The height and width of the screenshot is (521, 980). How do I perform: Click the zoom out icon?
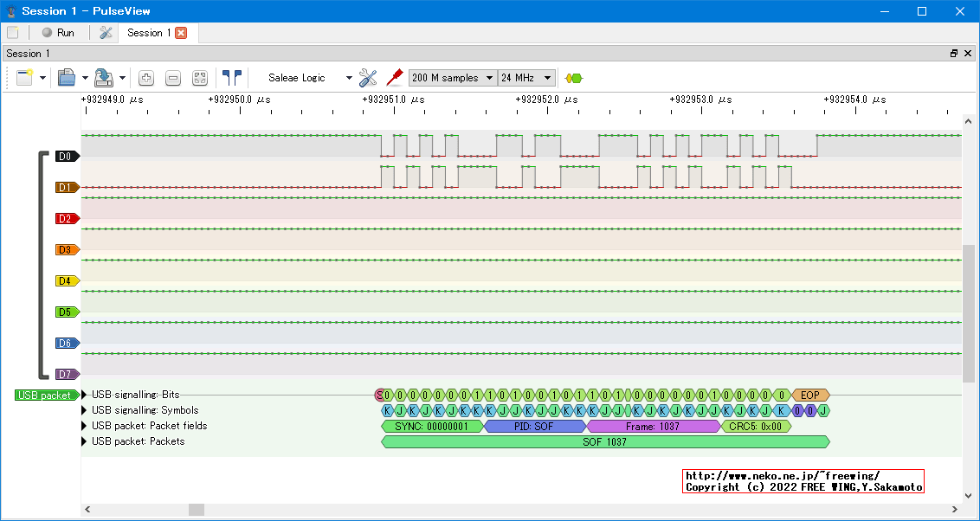(173, 78)
